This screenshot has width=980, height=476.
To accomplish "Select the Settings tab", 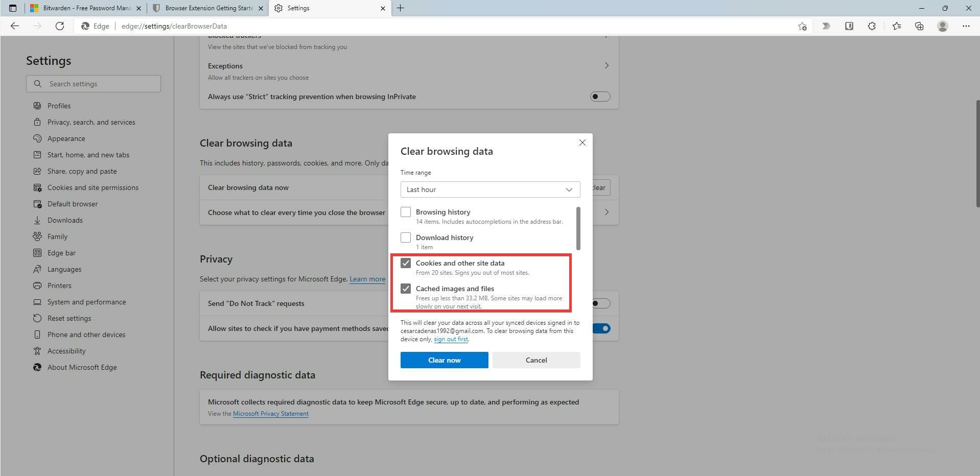I will click(330, 8).
